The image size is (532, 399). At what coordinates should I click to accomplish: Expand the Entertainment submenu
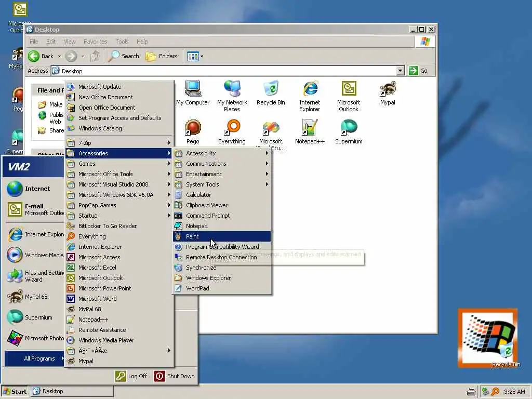tap(222, 174)
